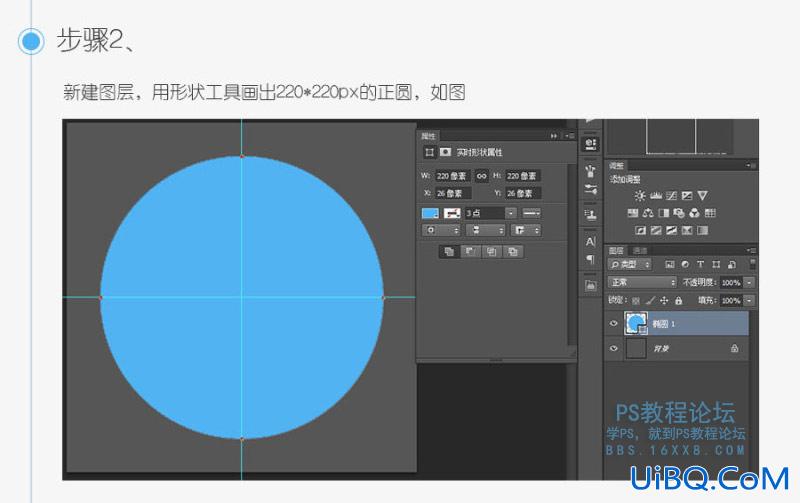Screen dimensions: 800x503
Task: Toggle the pixel layer filter
Action: coord(669,264)
